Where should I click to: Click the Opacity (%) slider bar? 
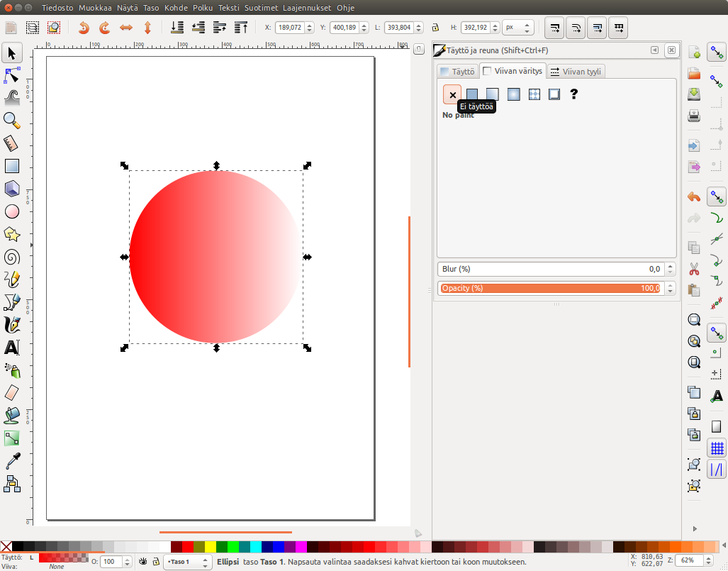550,288
